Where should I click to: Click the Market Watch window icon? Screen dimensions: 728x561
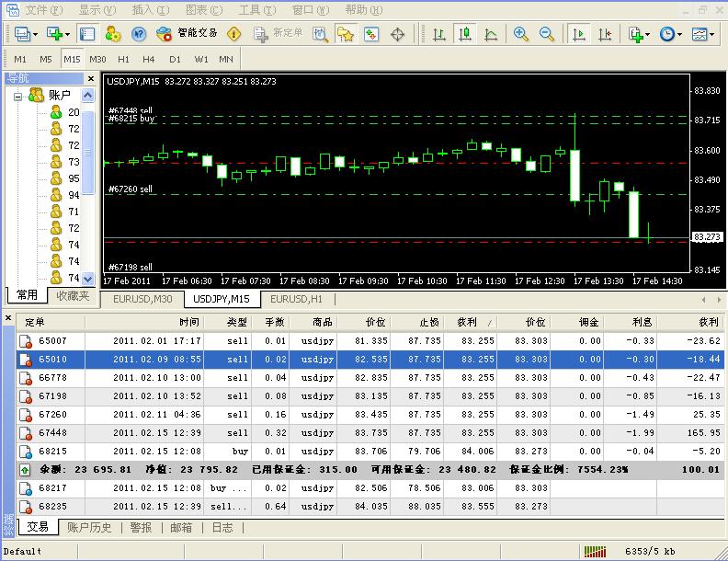[x=87, y=34]
